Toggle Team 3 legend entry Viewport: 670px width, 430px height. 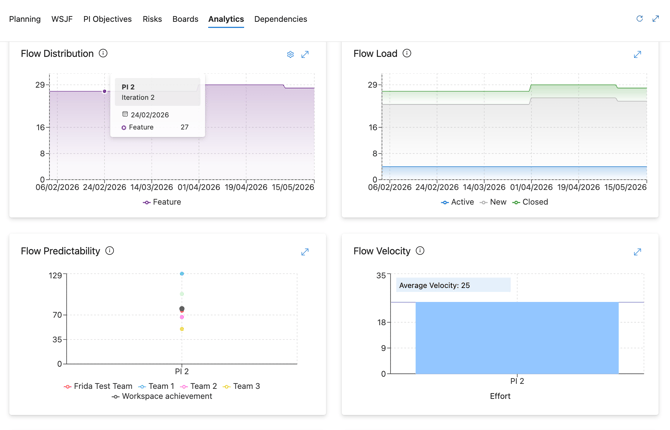pos(241,386)
